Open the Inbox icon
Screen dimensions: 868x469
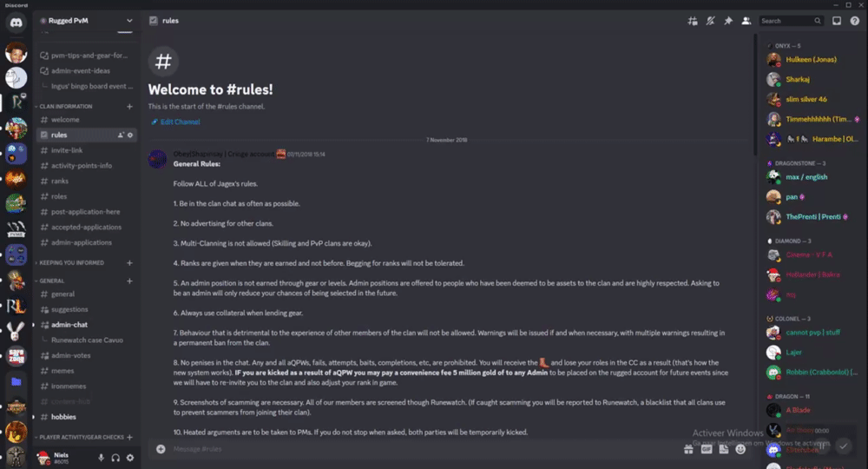tap(837, 21)
